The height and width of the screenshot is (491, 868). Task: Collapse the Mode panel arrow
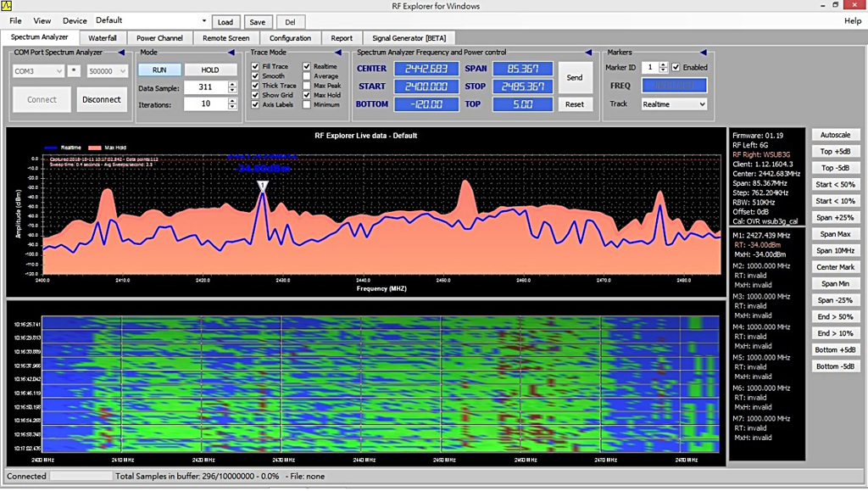[231, 53]
